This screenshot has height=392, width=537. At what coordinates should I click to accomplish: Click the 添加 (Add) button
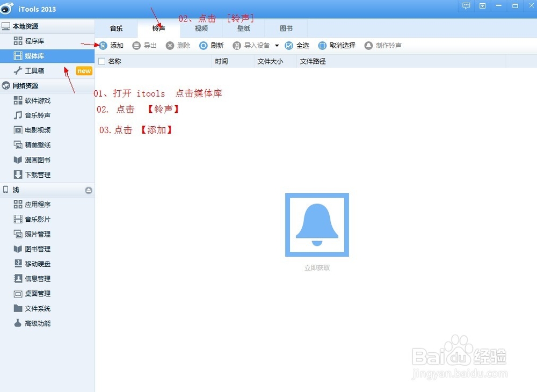pyautogui.click(x=111, y=46)
